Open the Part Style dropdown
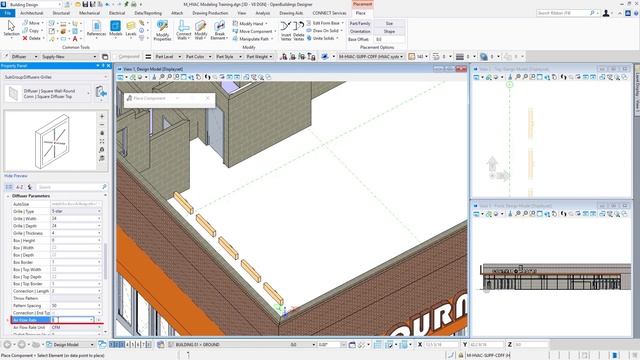The height and width of the screenshot is (360, 640). coord(228,57)
